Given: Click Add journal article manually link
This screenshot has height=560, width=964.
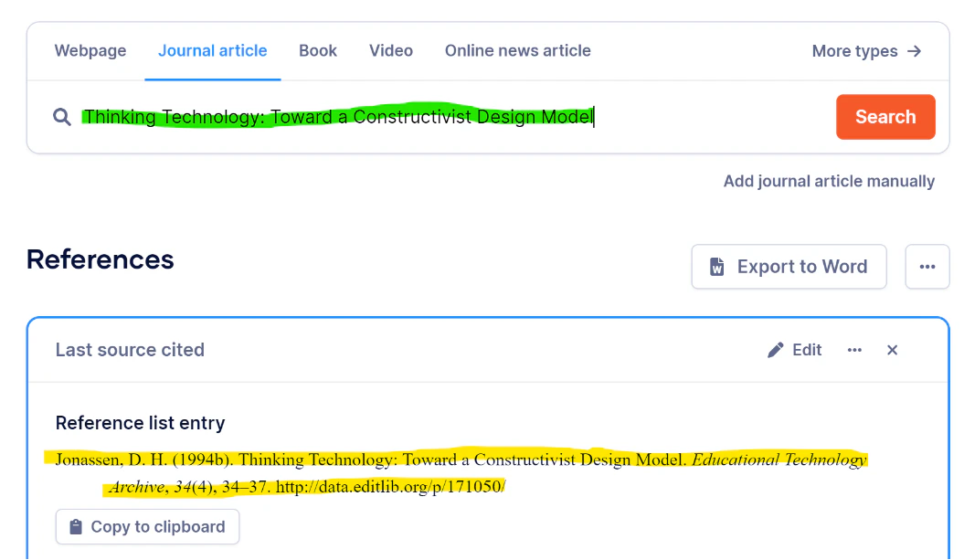Looking at the screenshot, I should pos(829,182).
